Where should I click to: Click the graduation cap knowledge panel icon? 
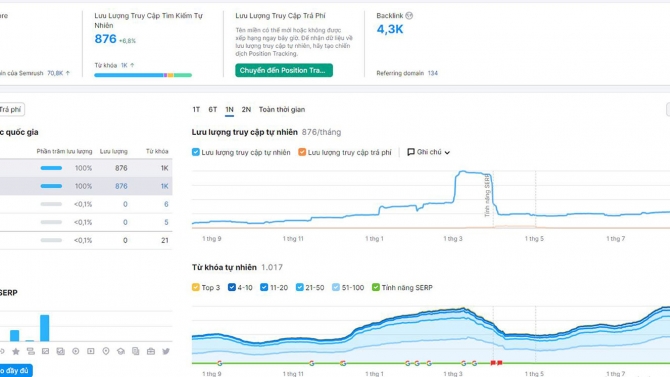pos(121,351)
